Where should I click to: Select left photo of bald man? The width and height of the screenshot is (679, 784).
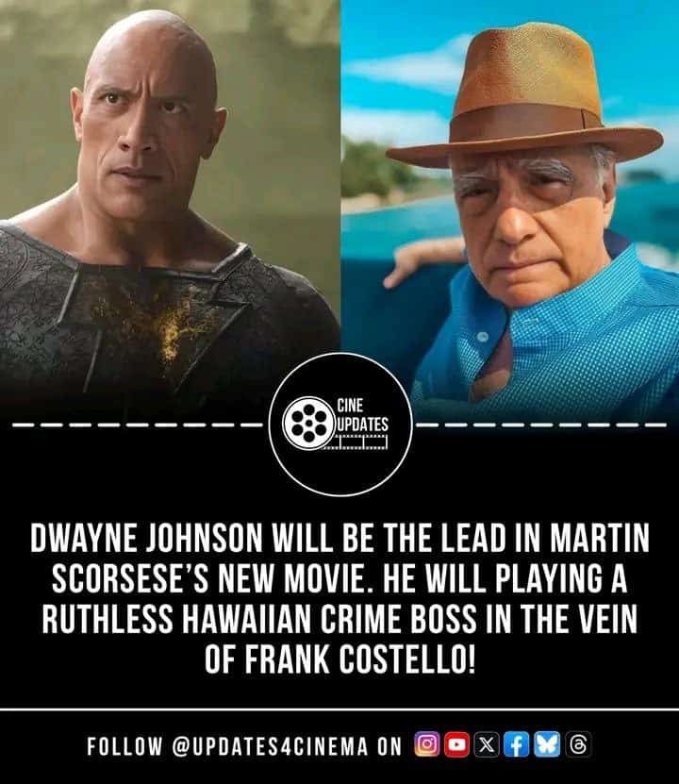pos(170,210)
